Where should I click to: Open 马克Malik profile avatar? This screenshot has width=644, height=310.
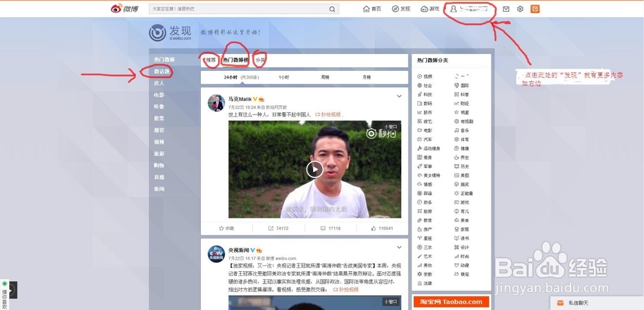(216, 102)
